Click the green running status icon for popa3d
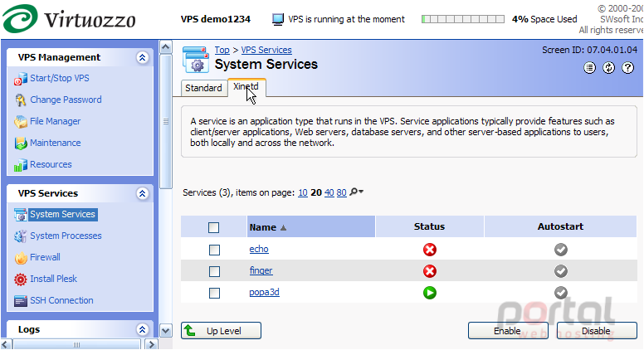This screenshot has height=350, width=644. [x=430, y=293]
